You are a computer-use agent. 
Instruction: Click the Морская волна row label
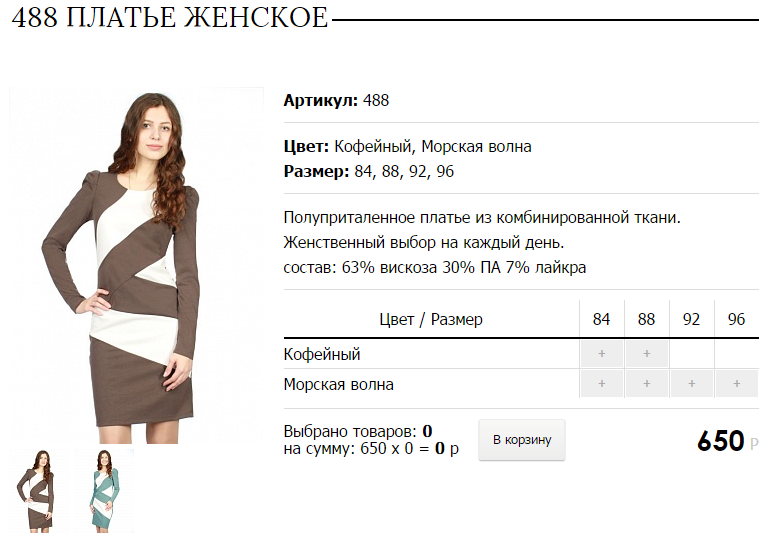339,384
